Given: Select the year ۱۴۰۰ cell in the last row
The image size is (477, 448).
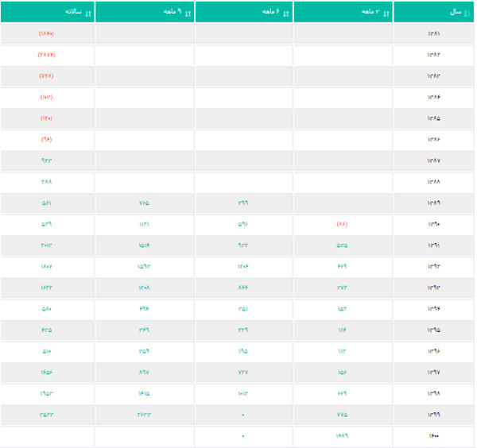Looking at the screenshot, I should tap(433, 436).
